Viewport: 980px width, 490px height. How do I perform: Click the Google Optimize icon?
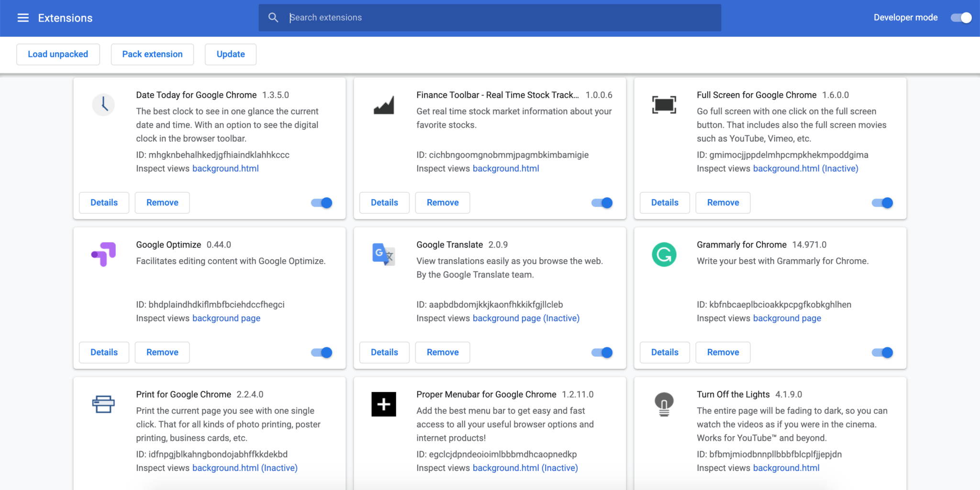click(103, 254)
